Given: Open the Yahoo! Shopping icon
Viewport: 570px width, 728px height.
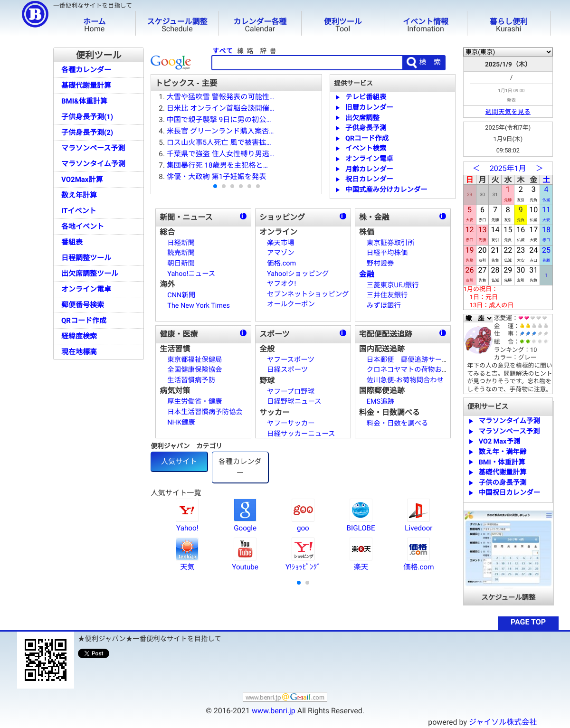Looking at the screenshot, I should tap(303, 549).
